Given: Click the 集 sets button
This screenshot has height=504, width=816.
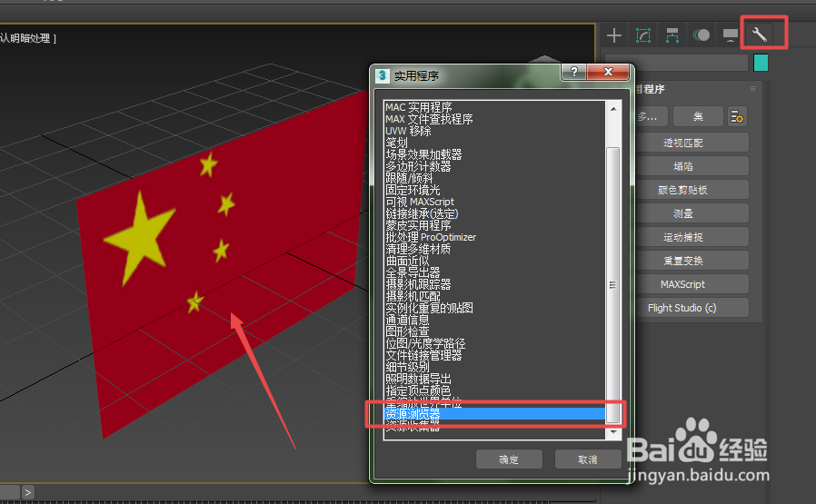Looking at the screenshot, I should 698,116.
